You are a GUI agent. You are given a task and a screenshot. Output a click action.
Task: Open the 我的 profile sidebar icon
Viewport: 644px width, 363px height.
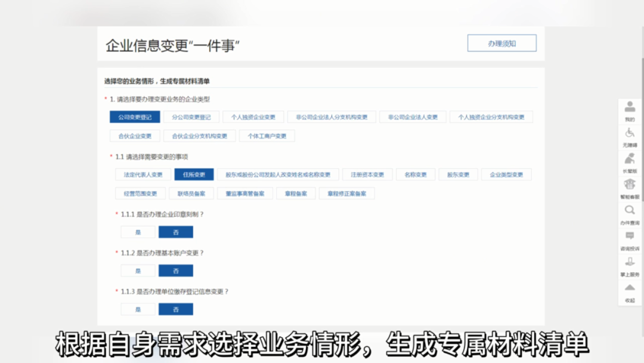(x=630, y=112)
